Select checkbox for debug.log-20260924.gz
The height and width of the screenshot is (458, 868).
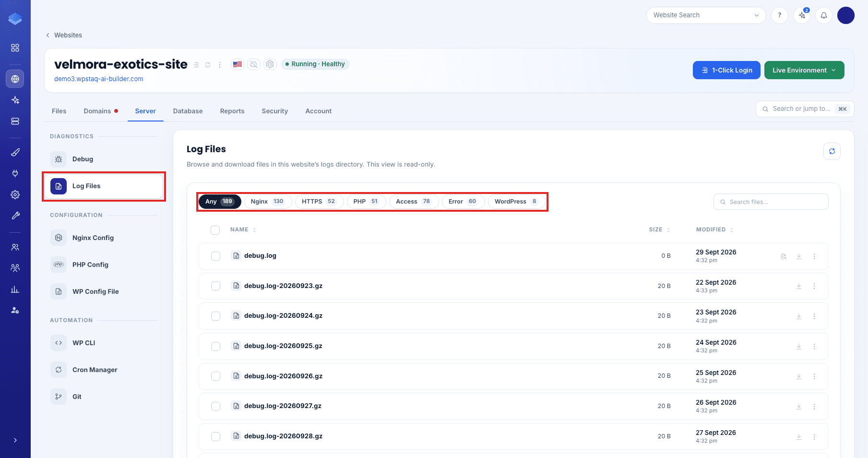point(216,316)
